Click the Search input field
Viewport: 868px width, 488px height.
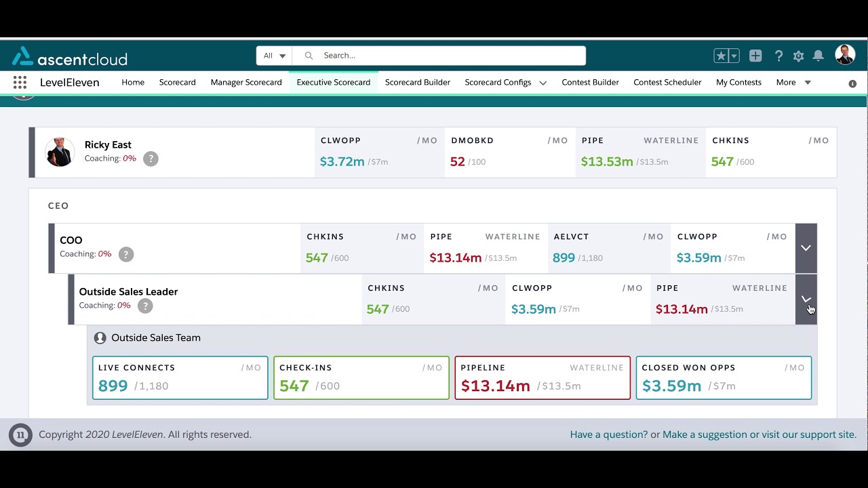[439, 56]
